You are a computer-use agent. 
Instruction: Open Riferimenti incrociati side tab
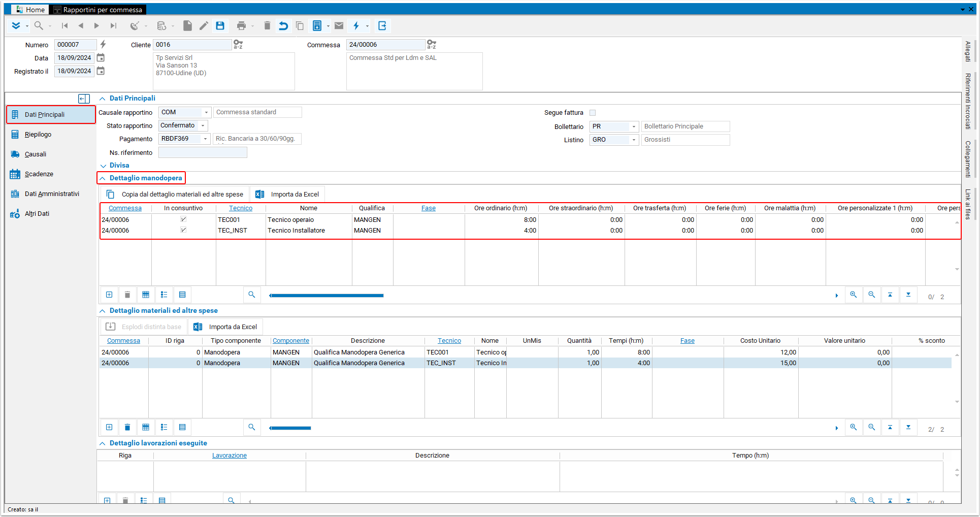tap(968, 101)
